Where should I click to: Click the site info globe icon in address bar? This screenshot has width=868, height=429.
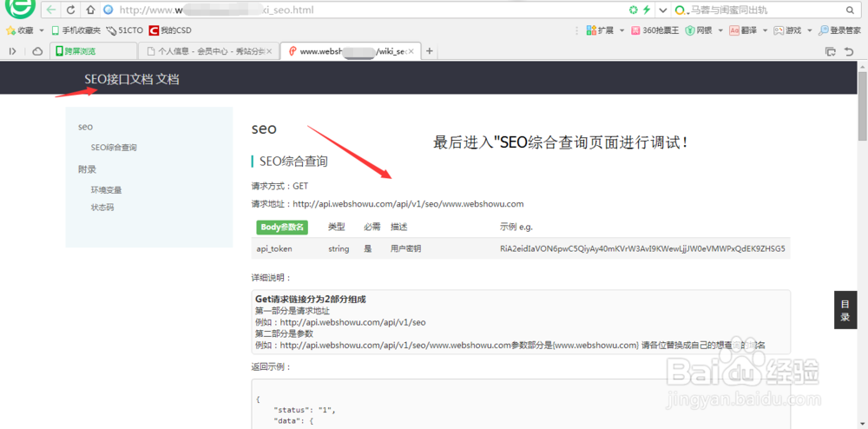click(x=108, y=10)
